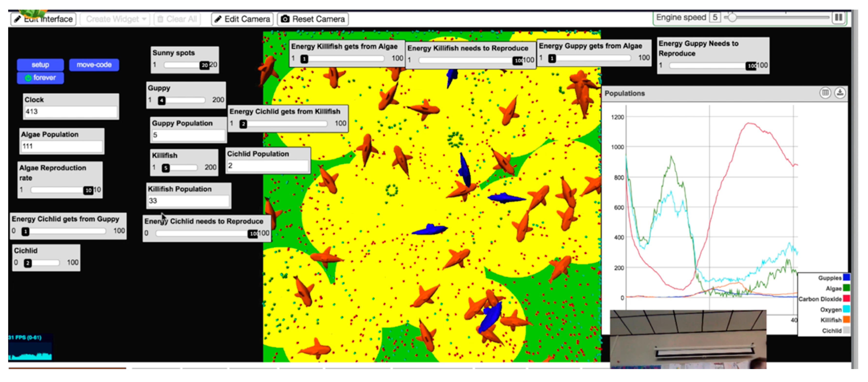Click the pencil icon on Edit Camera

(x=217, y=19)
